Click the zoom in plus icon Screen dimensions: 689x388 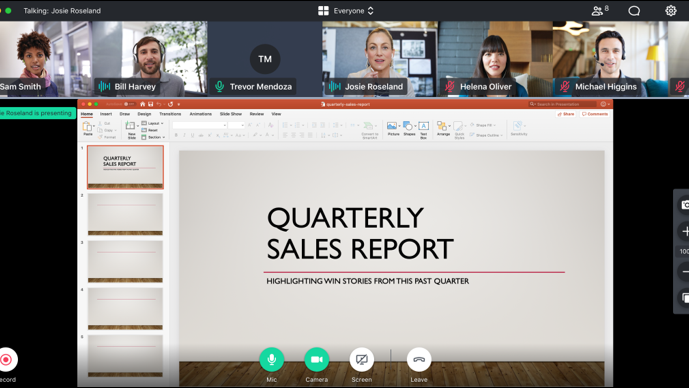pos(685,231)
